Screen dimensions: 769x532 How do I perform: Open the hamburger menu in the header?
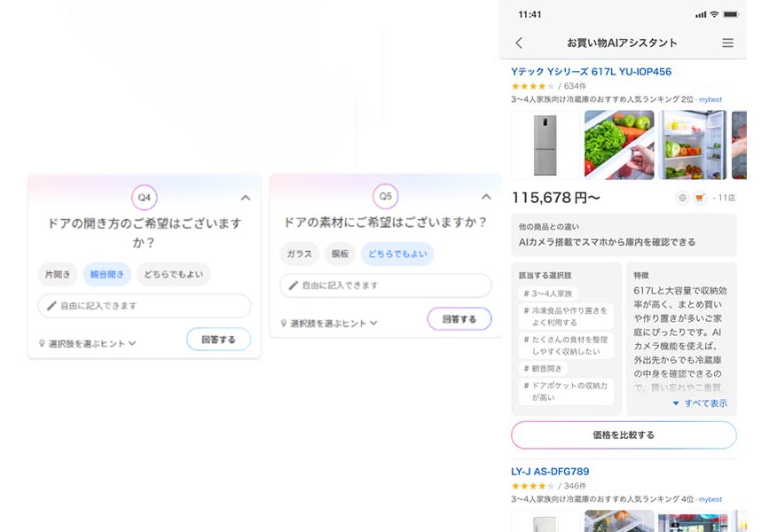tap(727, 42)
